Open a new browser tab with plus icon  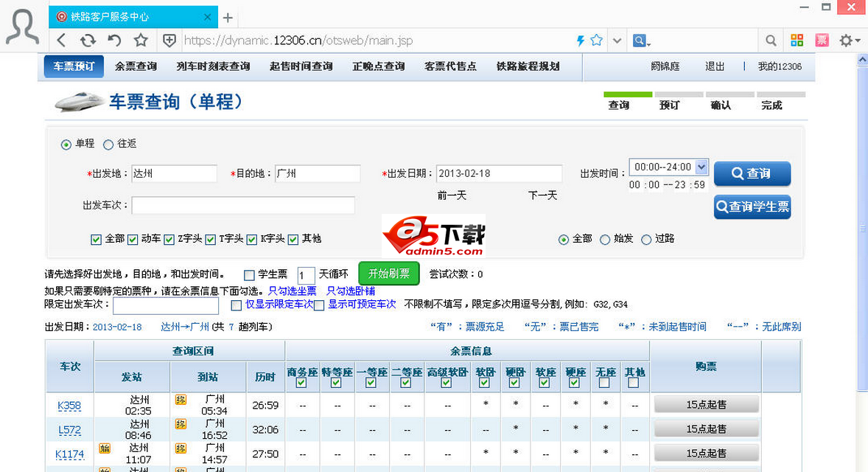coord(228,18)
